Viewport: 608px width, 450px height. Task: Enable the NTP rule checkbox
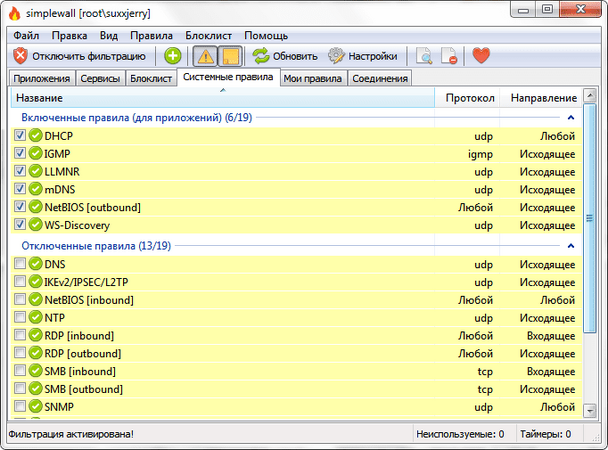(20, 318)
